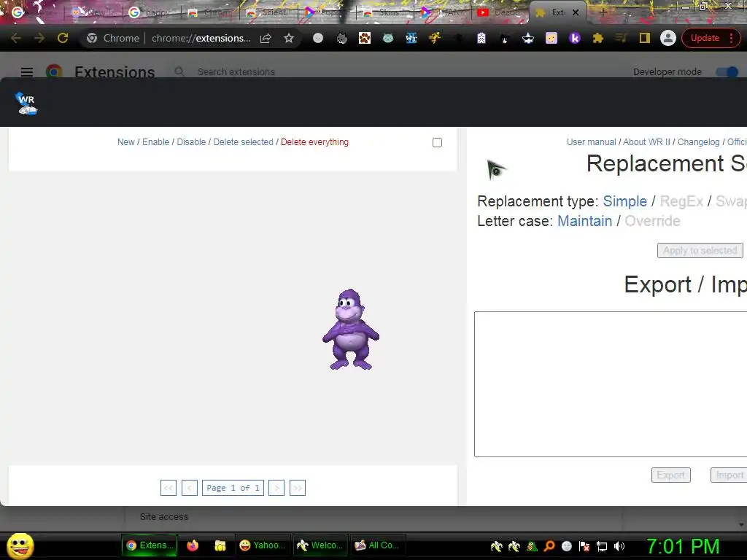Toggle Developer mode switch
Screen dimensions: 747x560
[727, 72]
